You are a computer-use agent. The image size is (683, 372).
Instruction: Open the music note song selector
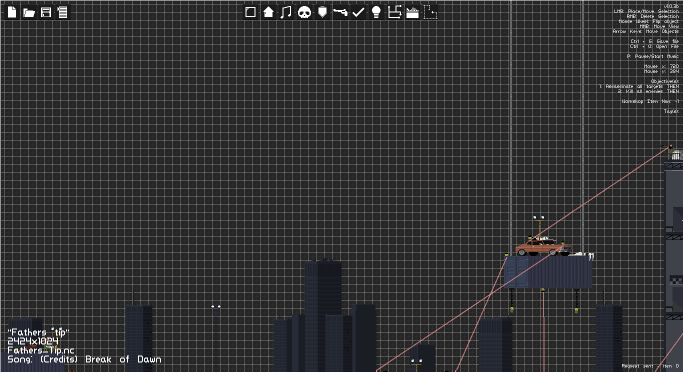286,12
